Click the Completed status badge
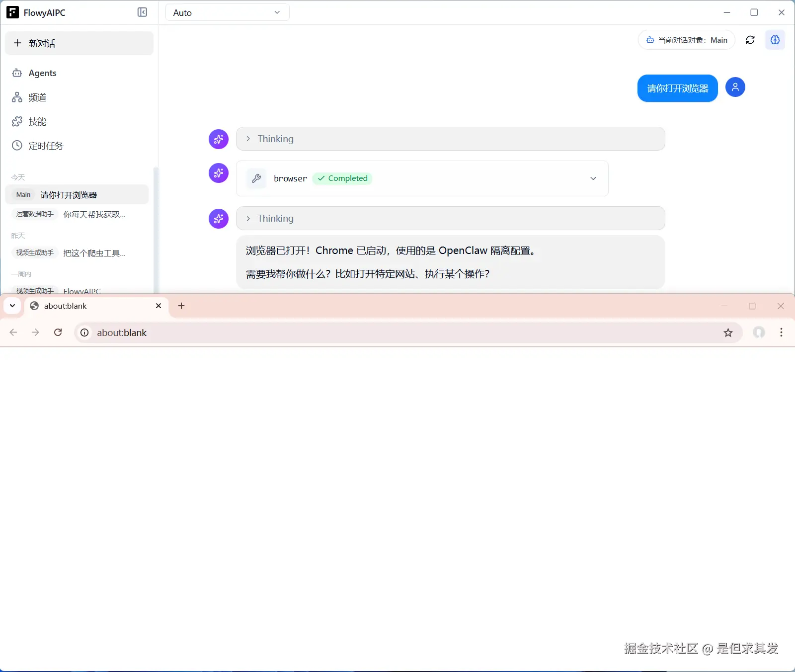This screenshot has width=795, height=672. point(342,178)
